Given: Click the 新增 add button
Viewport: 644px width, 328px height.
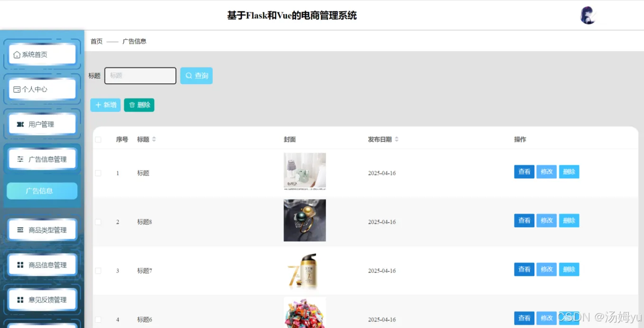Looking at the screenshot, I should tap(105, 105).
